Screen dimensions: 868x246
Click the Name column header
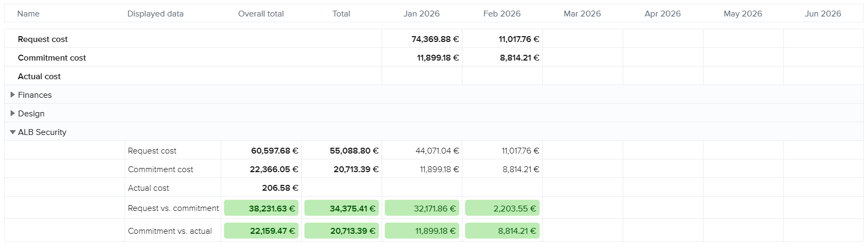(x=28, y=14)
